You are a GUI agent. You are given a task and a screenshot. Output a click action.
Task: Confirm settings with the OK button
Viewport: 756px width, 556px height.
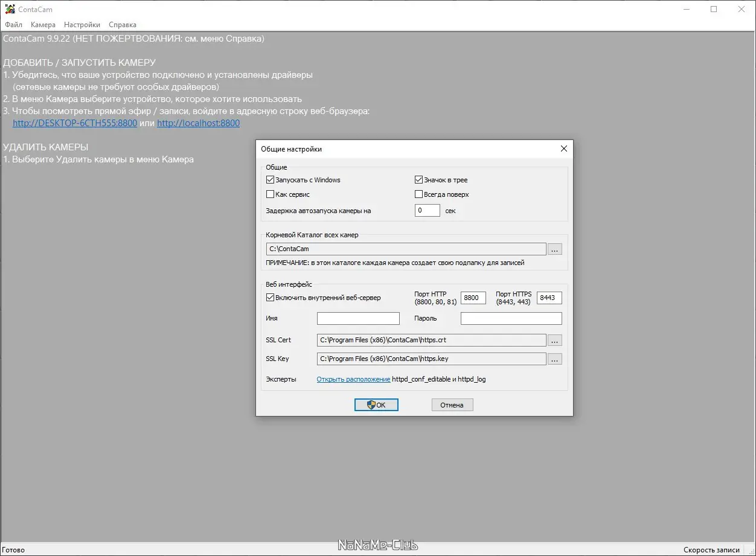(x=376, y=405)
